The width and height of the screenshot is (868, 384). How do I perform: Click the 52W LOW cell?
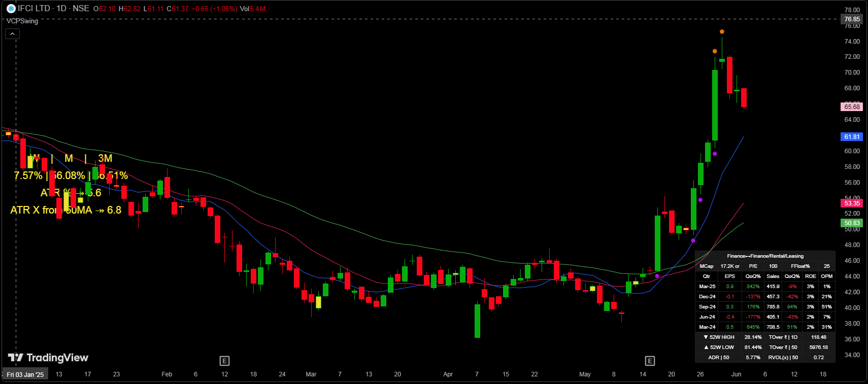point(719,347)
